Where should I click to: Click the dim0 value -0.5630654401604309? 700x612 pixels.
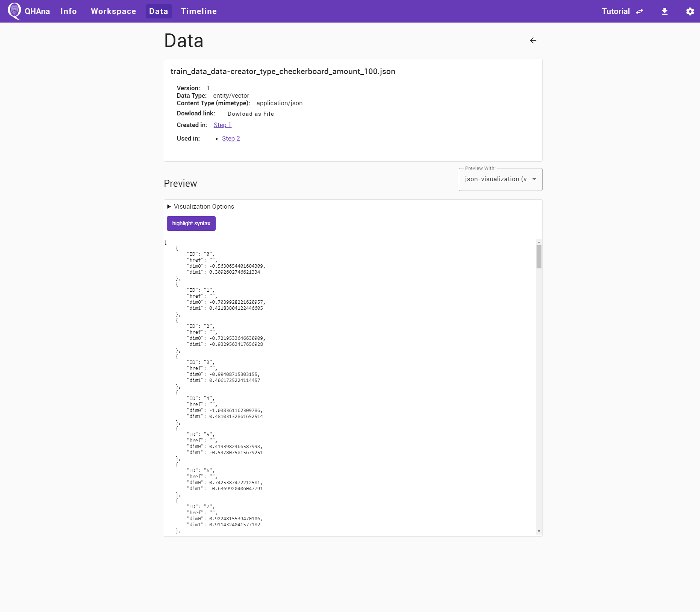coord(236,266)
